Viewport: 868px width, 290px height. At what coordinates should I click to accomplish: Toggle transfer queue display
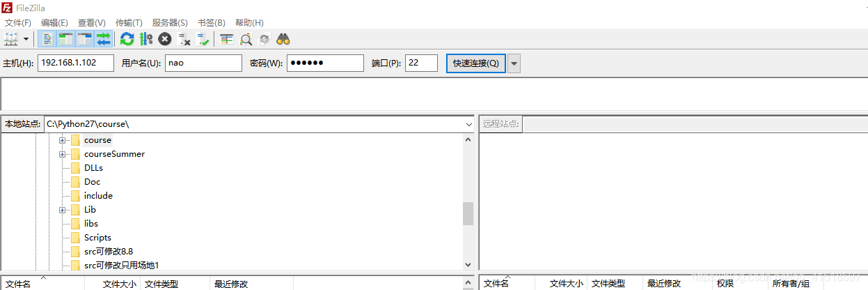[x=103, y=39]
